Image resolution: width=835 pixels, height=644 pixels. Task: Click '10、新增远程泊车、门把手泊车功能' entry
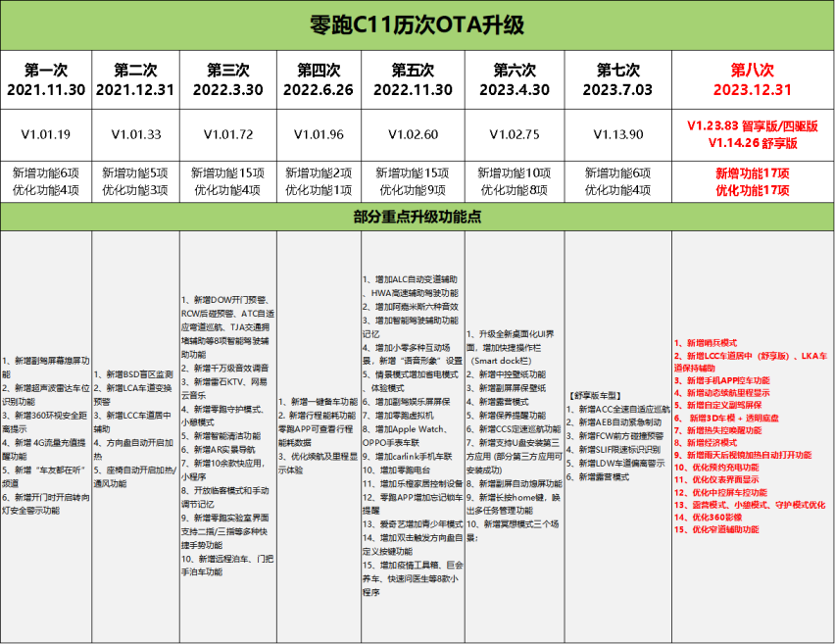(227, 566)
